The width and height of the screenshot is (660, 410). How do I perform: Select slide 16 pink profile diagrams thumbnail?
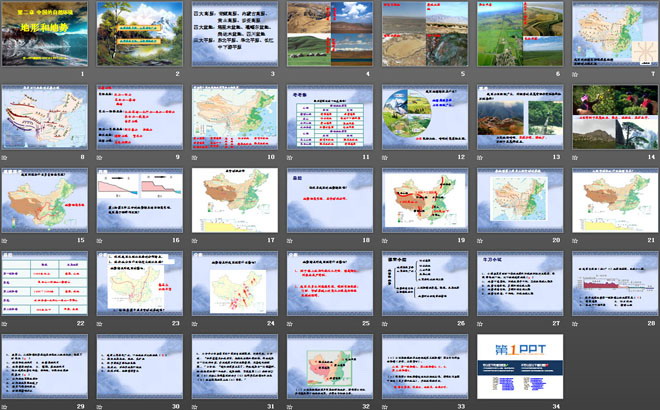click(140, 200)
